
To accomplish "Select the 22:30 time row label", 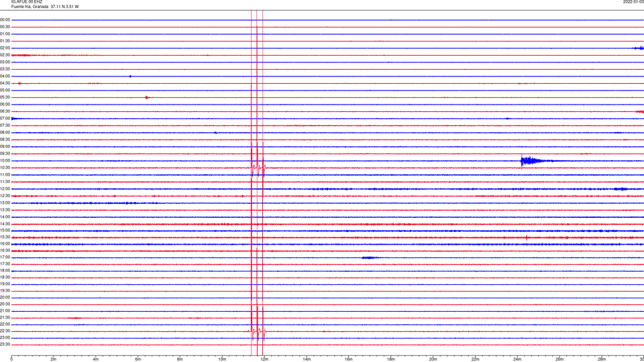I will (x=5, y=331).
